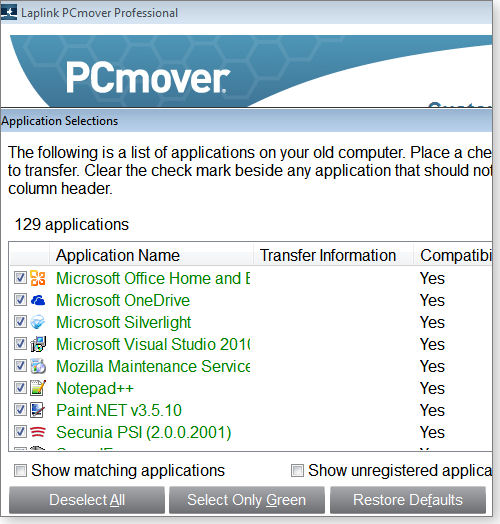
Task: Click Yes compatibility for Paint.NET
Action: pos(432,410)
